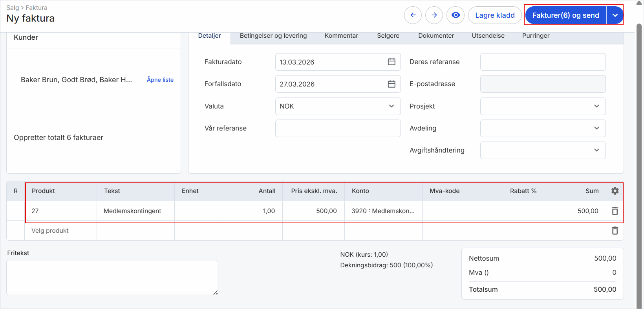Click the Åpne liste link

160,80
